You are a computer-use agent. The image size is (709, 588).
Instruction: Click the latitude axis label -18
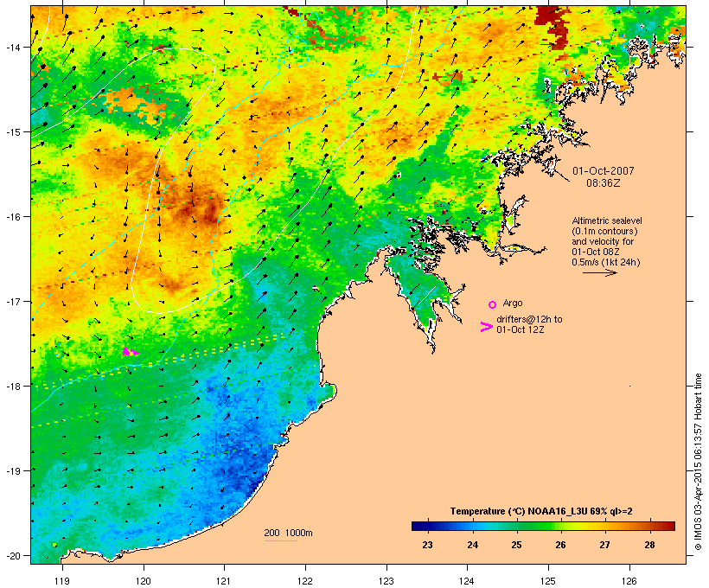point(12,386)
